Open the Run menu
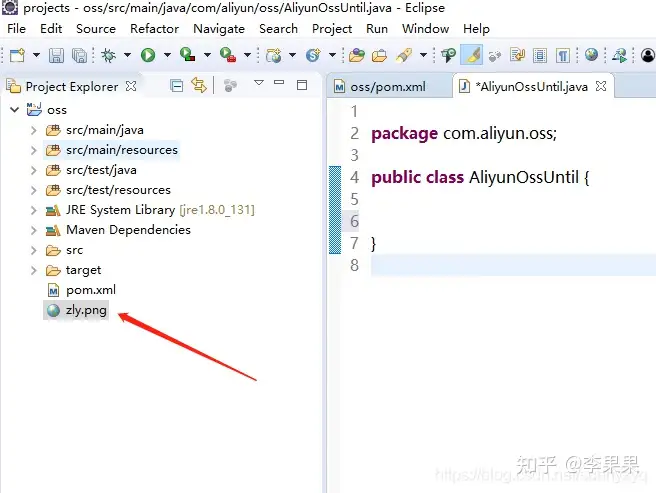Screen dimensions: 656x493 click(x=377, y=29)
